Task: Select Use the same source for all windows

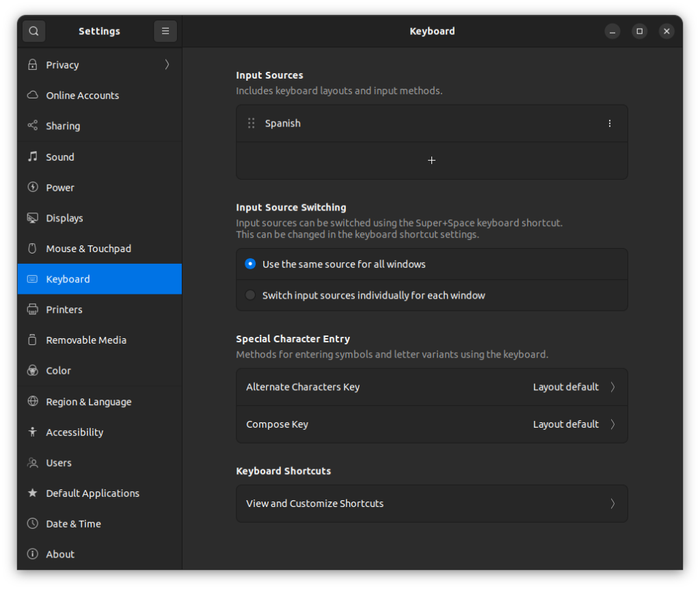Action: point(250,264)
